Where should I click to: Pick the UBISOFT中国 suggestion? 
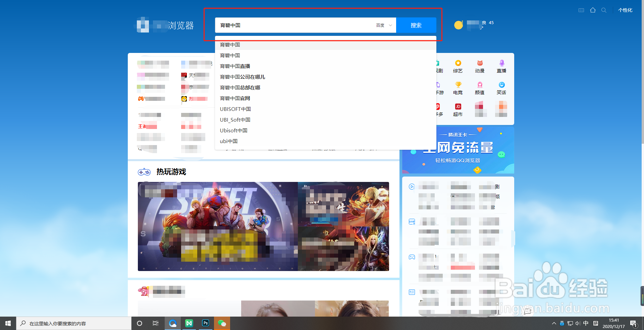pos(325,109)
